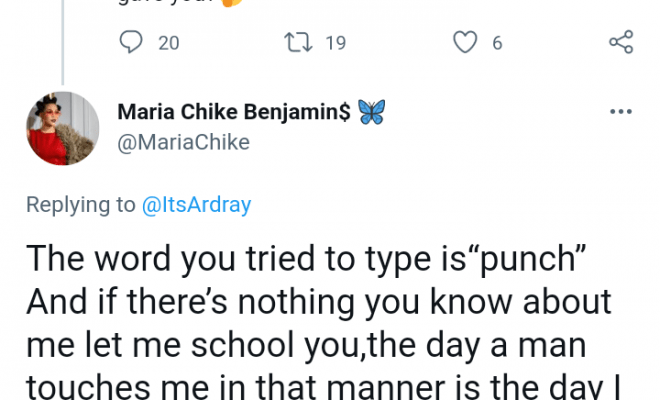Retweet using the retweet arrows icon
This screenshot has height=400, width=660.
pyautogui.click(x=299, y=42)
